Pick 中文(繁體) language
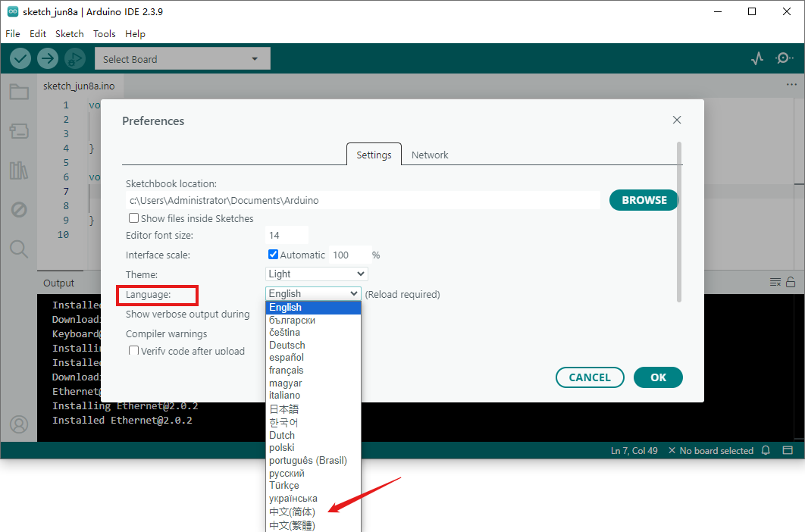 click(x=313, y=525)
